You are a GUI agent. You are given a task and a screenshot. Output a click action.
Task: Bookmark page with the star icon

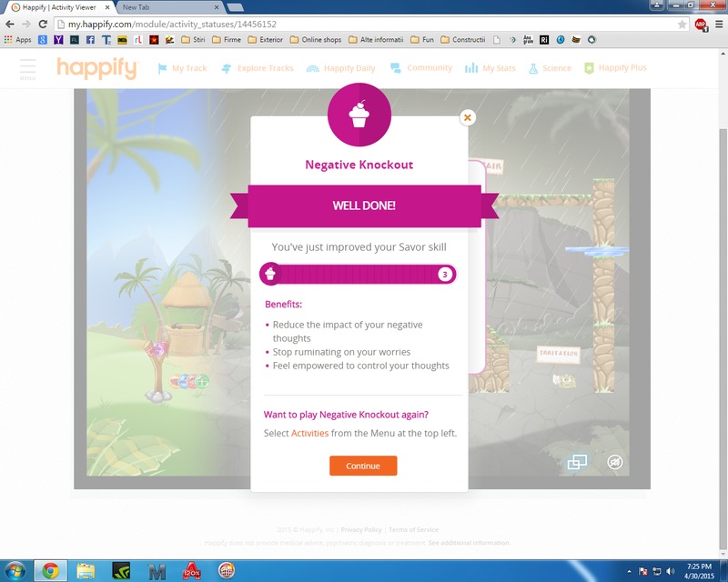tap(682, 25)
